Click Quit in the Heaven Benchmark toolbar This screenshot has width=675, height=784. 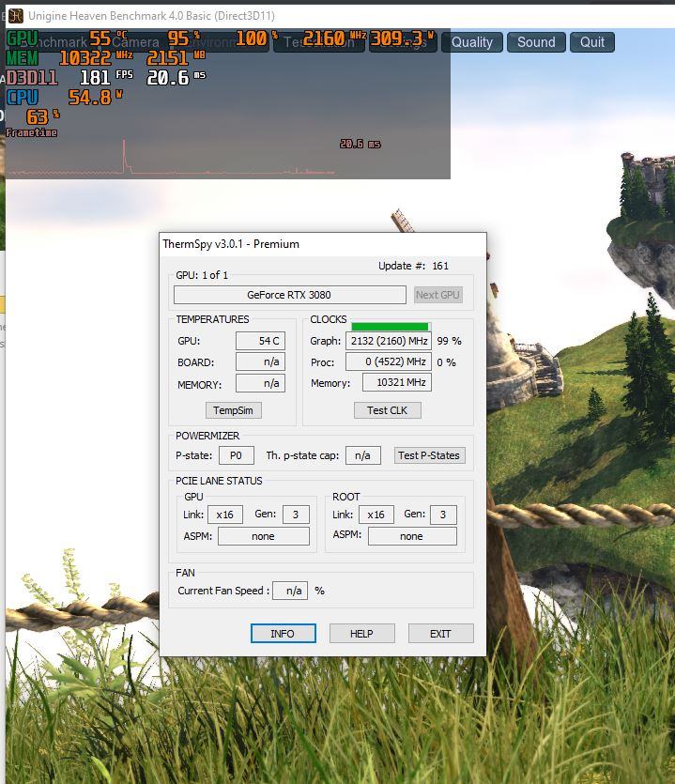[592, 42]
